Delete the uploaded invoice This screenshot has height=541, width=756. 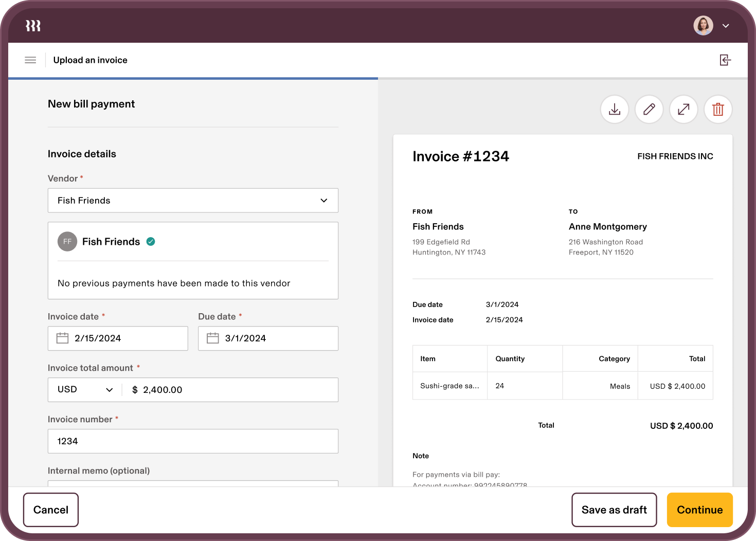(718, 110)
